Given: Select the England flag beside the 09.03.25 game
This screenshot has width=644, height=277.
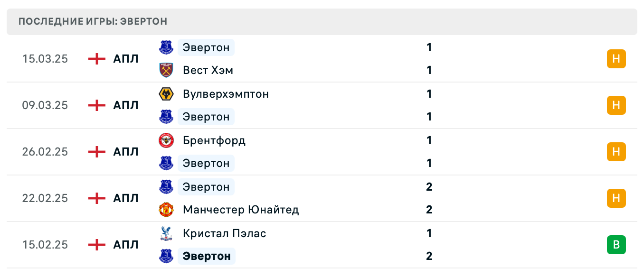Looking at the screenshot, I should (x=96, y=105).
